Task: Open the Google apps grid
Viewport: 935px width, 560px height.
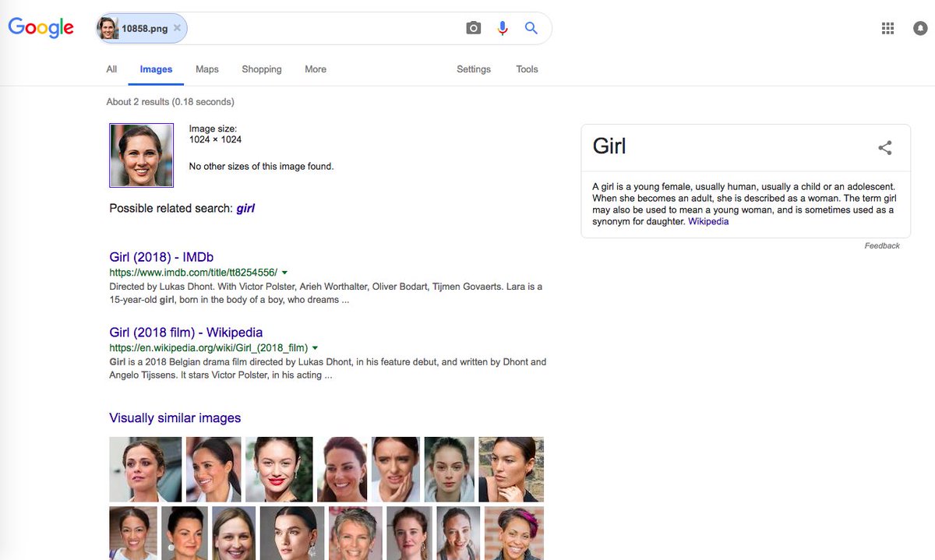Action: click(x=887, y=29)
